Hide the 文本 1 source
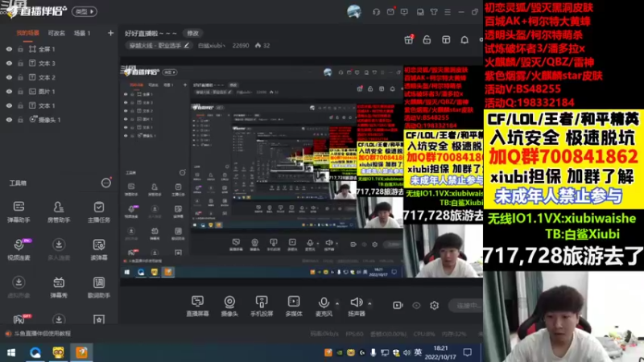Image resolution: width=644 pixels, height=362 pixels. pos(9,105)
